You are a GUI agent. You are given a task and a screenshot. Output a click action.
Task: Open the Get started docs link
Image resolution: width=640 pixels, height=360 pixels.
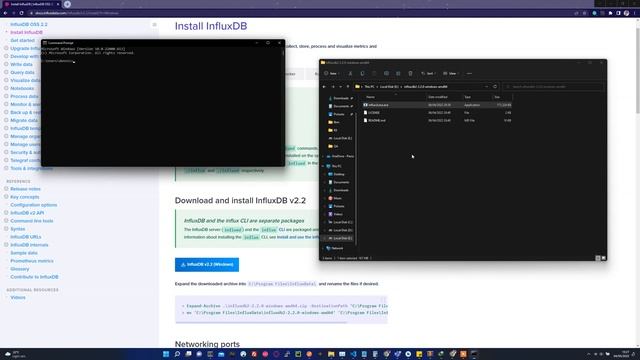pos(22,40)
